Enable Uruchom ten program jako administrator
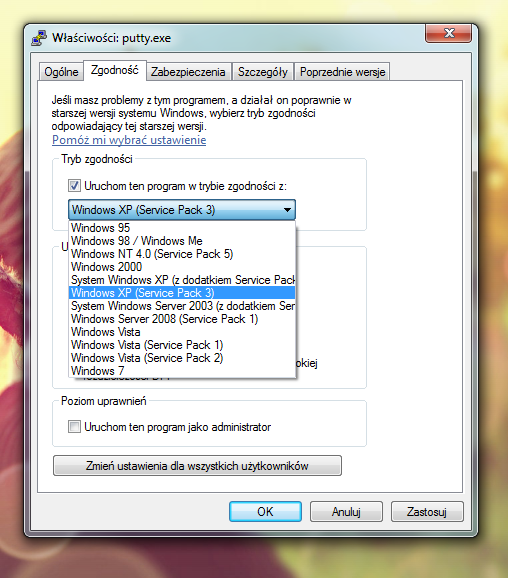Image resolution: width=508 pixels, height=578 pixels. pos(74,427)
